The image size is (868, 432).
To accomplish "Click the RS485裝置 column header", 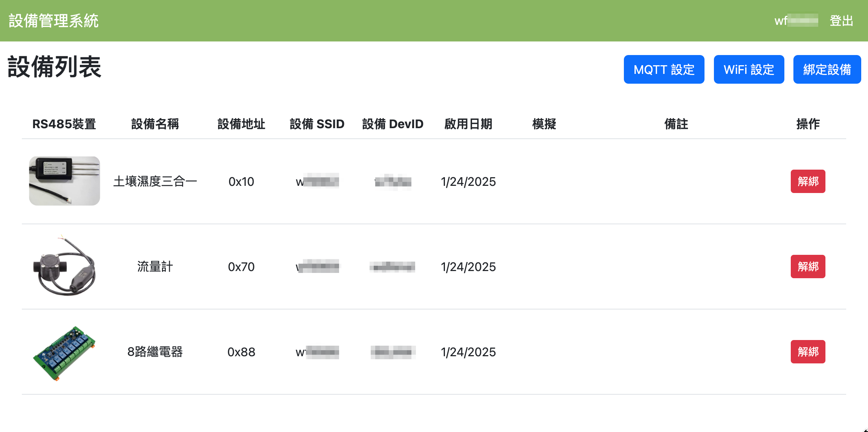I will click(64, 124).
